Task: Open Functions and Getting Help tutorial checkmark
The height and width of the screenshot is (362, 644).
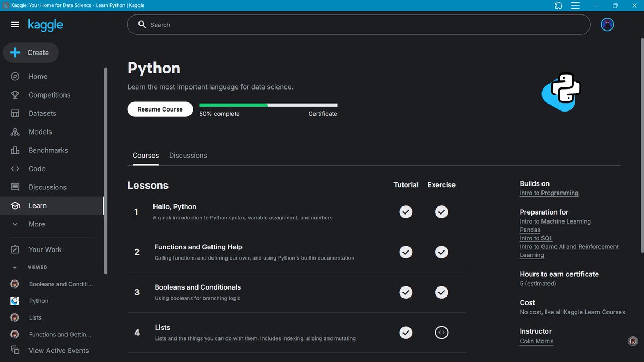Action: click(406, 252)
